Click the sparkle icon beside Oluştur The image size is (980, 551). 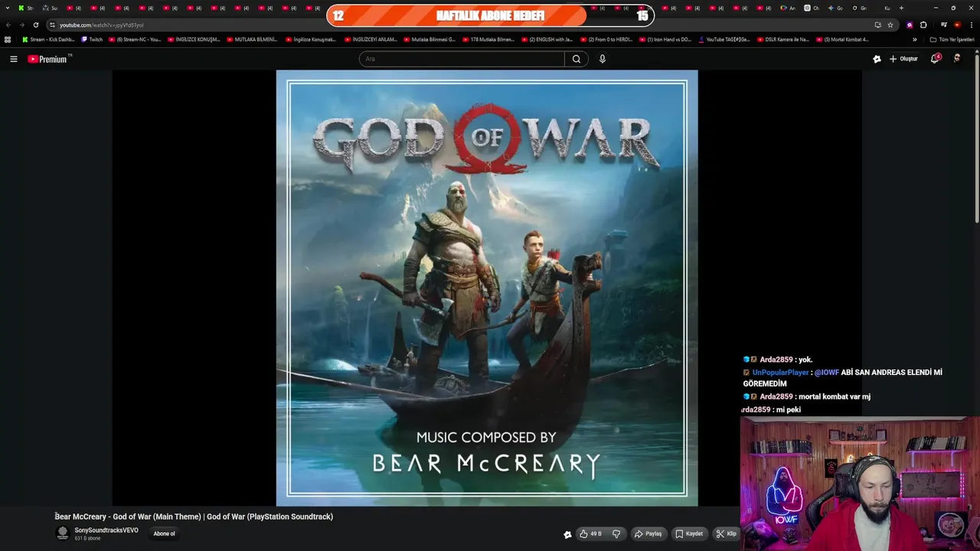click(877, 59)
